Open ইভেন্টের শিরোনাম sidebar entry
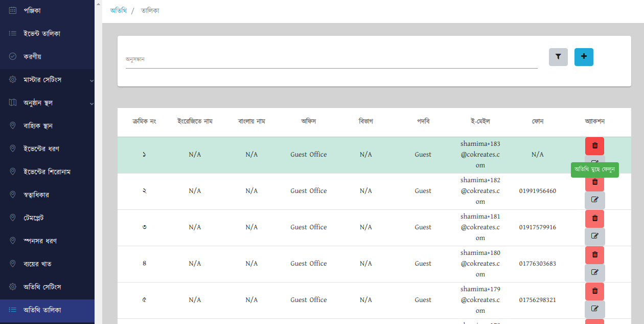Viewport: 644px width, 324px height. click(x=47, y=172)
